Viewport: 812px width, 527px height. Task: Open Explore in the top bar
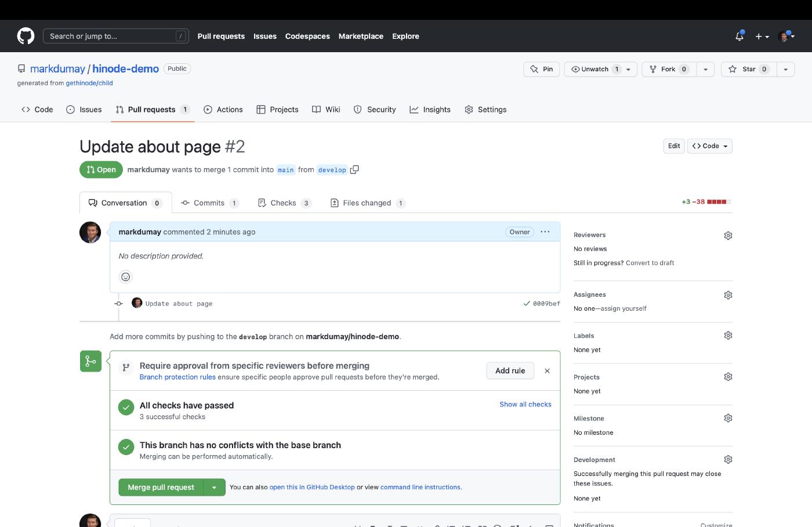click(x=405, y=36)
